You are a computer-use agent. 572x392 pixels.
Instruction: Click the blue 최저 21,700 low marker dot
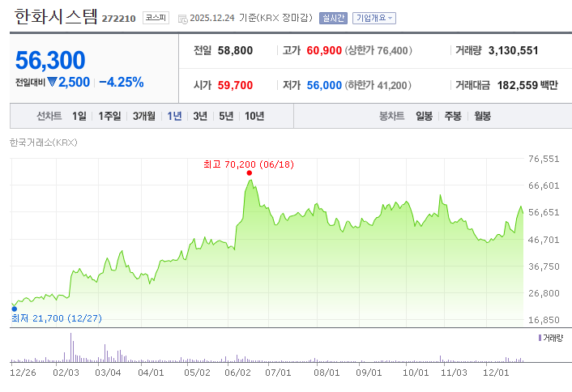pyautogui.click(x=15, y=309)
